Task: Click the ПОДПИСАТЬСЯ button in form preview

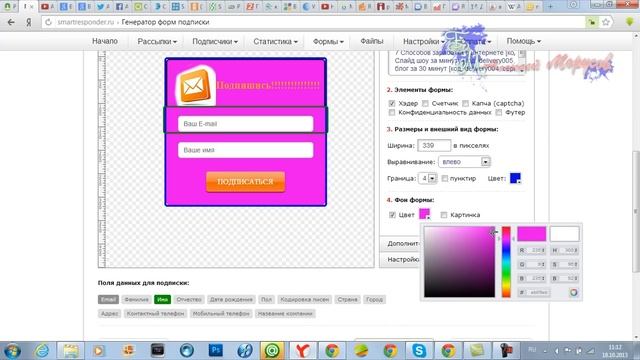Action: tap(245, 182)
